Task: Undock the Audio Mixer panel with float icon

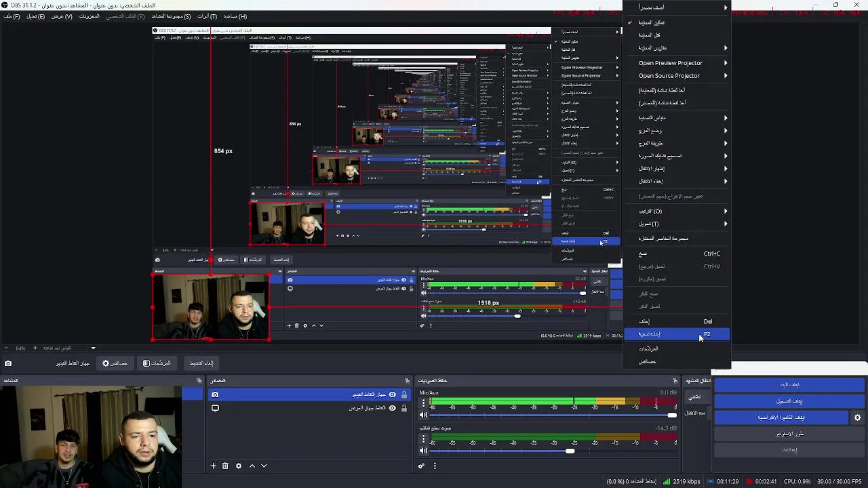Action: click(675, 380)
